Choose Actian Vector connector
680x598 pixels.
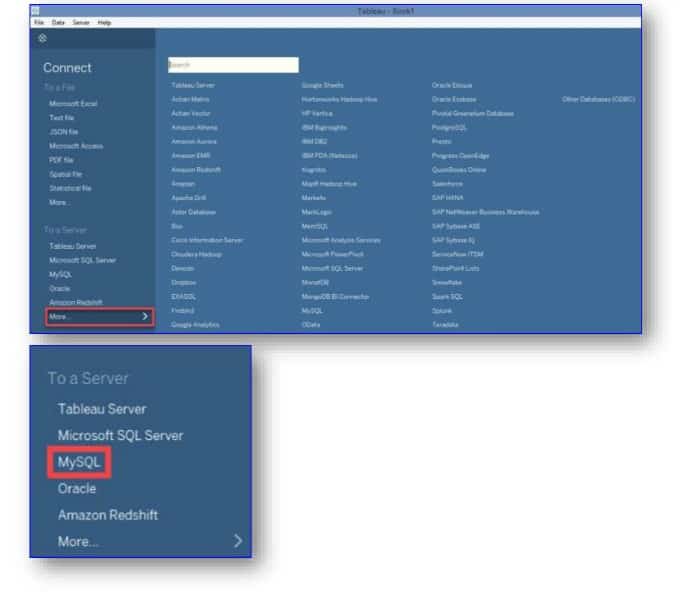point(191,114)
